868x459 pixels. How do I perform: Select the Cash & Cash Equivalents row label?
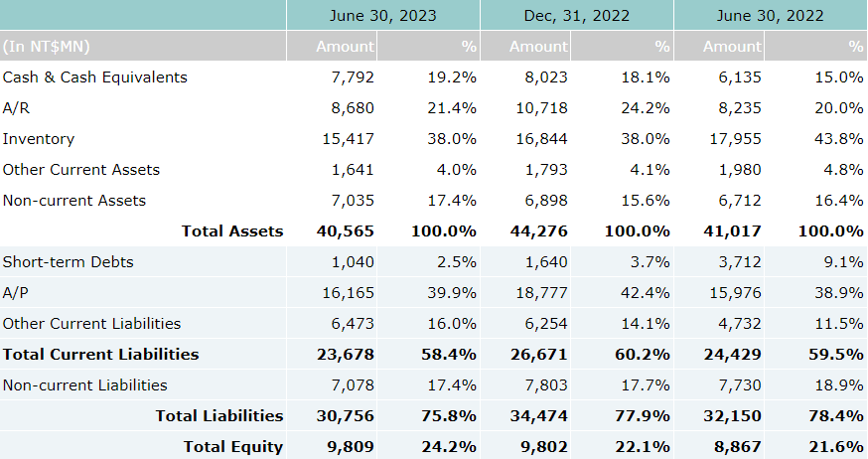[94, 77]
